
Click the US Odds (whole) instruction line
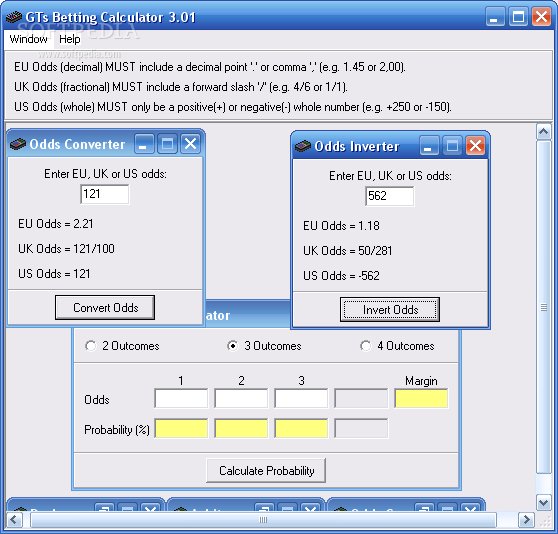(x=232, y=107)
